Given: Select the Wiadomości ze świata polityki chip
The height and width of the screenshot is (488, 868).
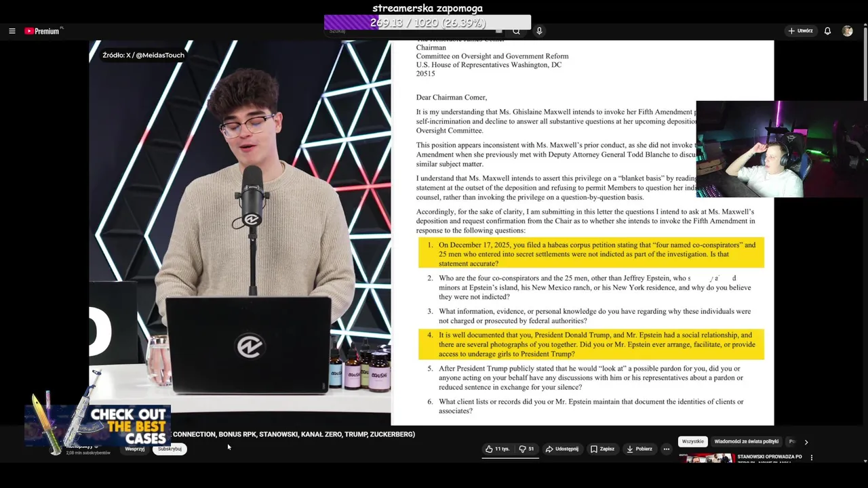Looking at the screenshot, I should (746, 441).
